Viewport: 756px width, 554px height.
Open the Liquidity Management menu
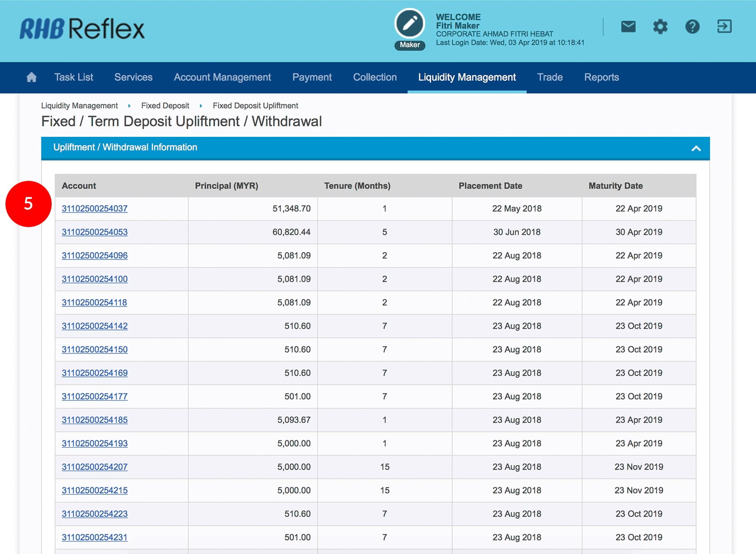[467, 77]
